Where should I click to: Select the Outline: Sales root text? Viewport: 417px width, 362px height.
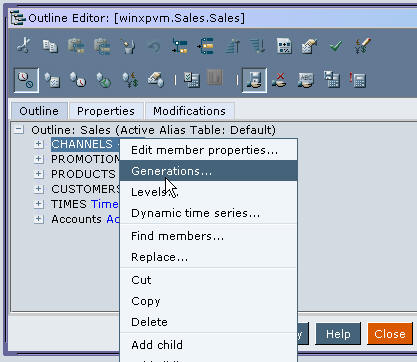153,130
